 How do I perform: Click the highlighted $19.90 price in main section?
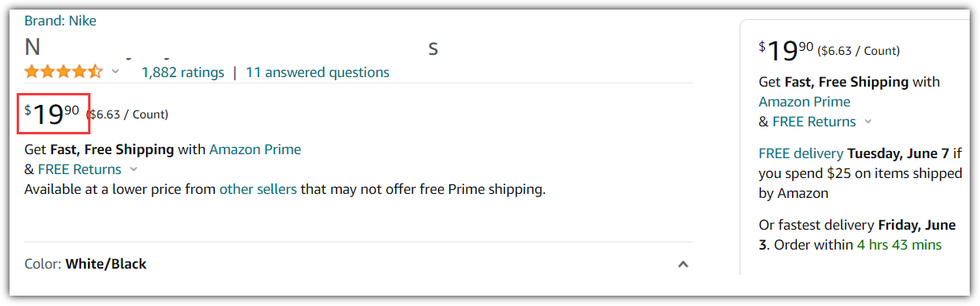[x=53, y=114]
